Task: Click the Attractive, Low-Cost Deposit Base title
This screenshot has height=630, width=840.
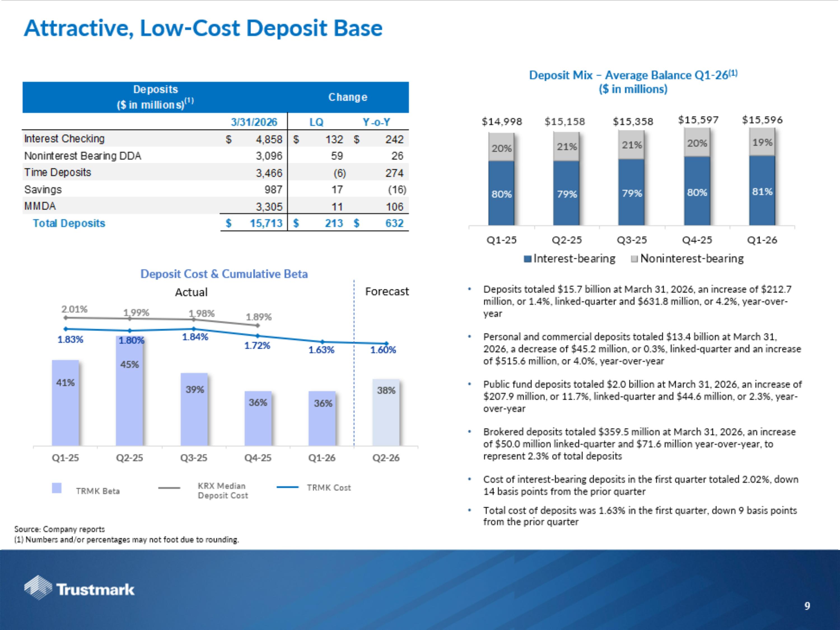Action: (x=203, y=28)
